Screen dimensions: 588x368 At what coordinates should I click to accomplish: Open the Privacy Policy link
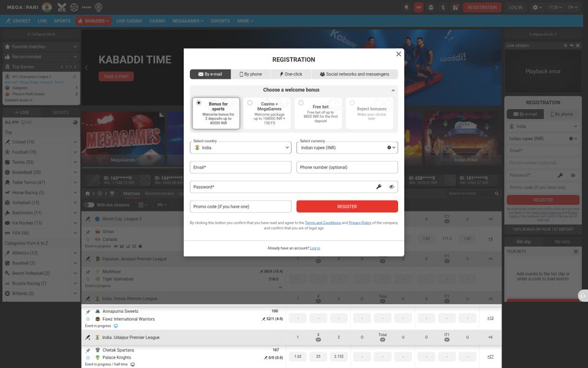pos(360,223)
